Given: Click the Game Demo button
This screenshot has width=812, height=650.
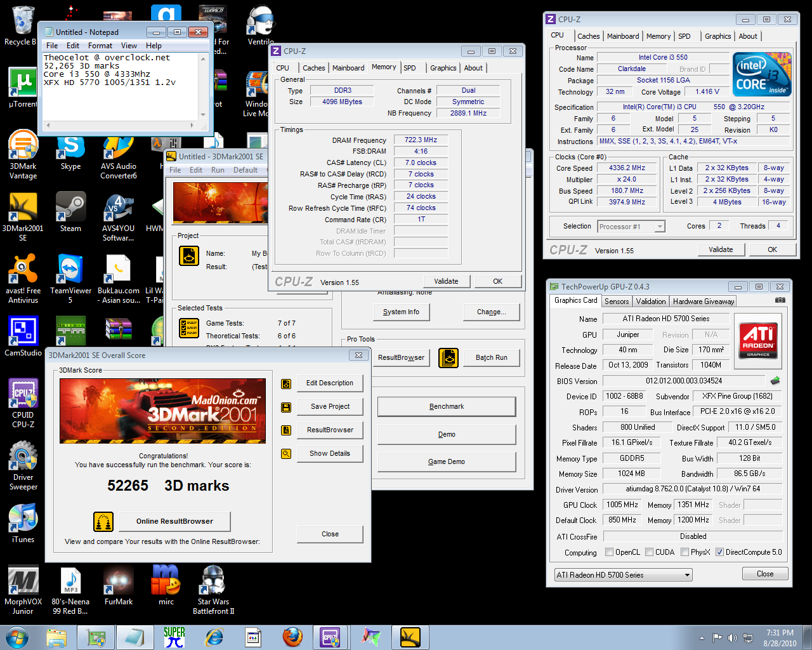Looking at the screenshot, I should pos(447,461).
